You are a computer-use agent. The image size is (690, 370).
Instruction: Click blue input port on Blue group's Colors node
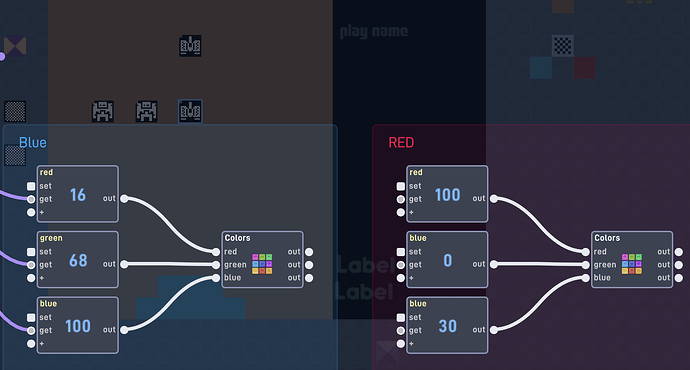pyautogui.click(x=216, y=278)
